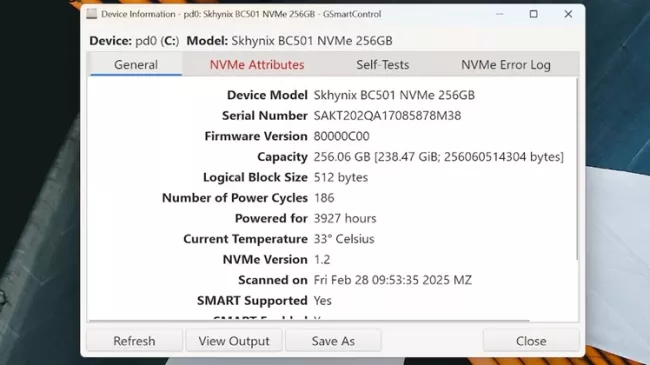Click the Capacity label
This screenshot has height=365, width=650.
point(282,157)
